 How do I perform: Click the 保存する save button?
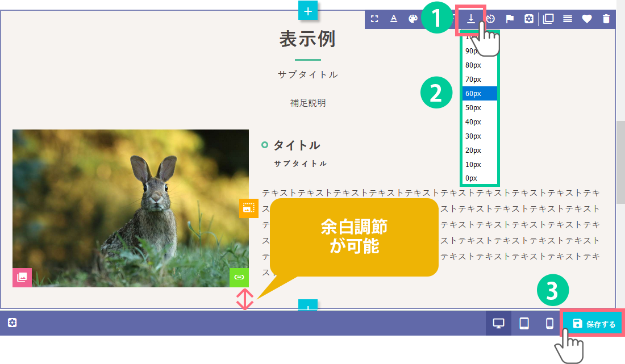(x=594, y=324)
